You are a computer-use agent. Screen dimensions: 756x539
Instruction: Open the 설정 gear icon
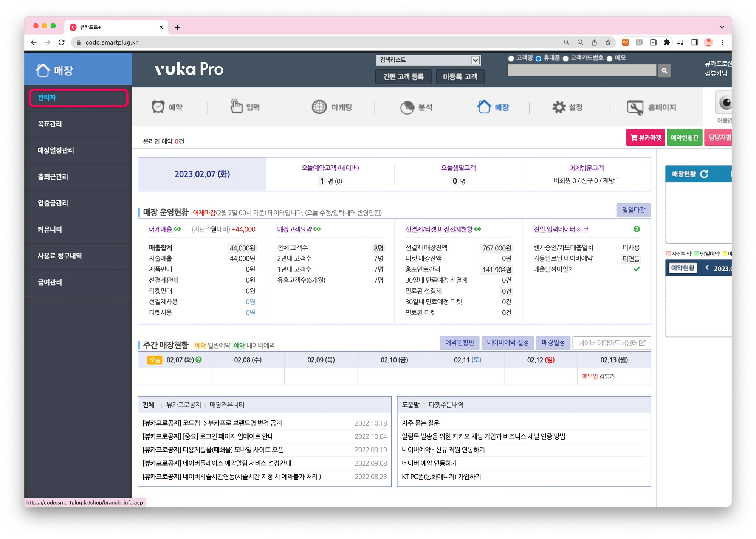tap(559, 107)
